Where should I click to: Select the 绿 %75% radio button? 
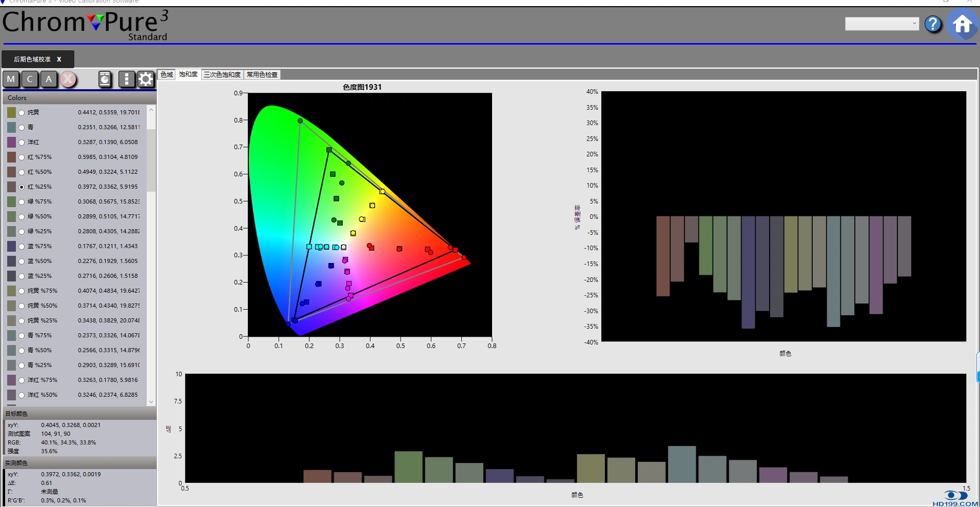tap(22, 202)
